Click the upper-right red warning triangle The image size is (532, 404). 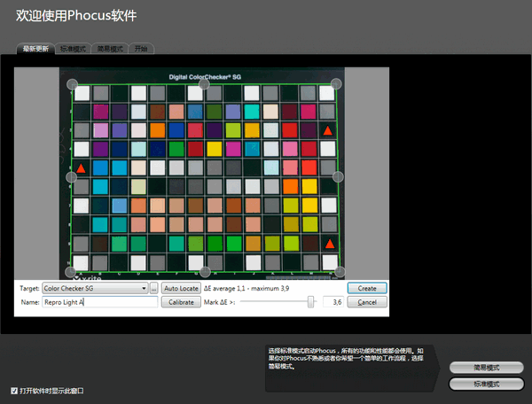tap(328, 131)
